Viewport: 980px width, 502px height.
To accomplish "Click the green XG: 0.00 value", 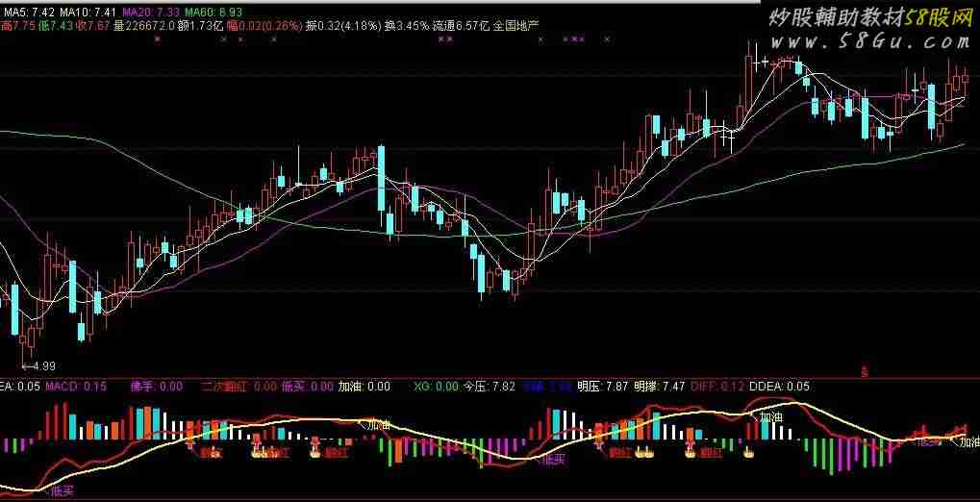I will click(436, 387).
